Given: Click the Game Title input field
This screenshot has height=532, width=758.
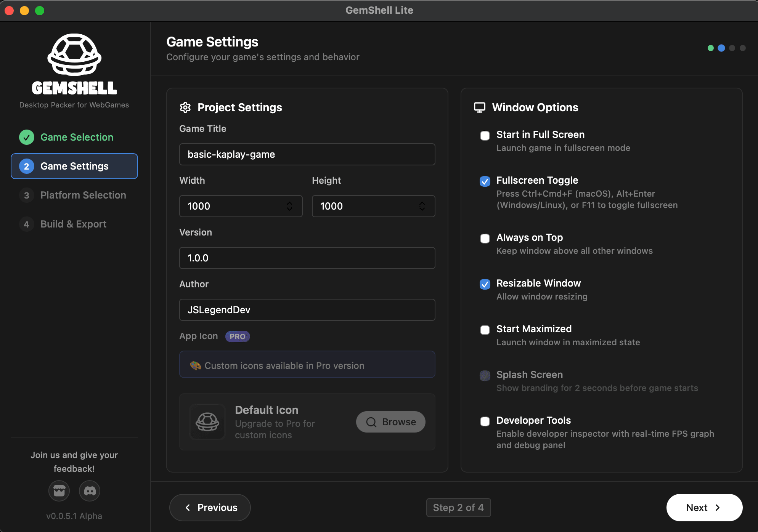Looking at the screenshot, I should (307, 154).
